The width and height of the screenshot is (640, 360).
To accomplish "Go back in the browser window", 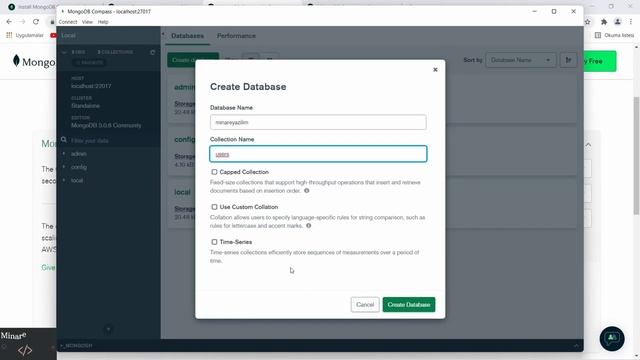I will [9, 22].
